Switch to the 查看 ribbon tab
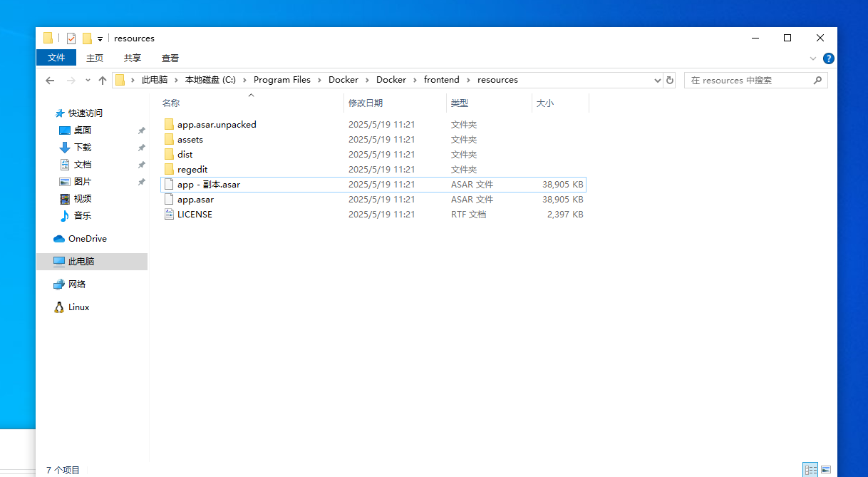Screen dimensions: 868x477 (170, 58)
